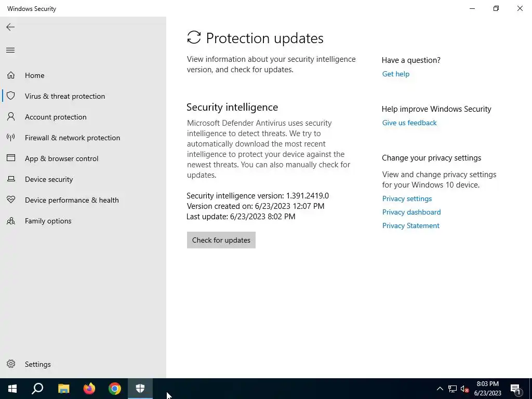Image resolution: width=532 pixels, height=399 pixels.
Task: Open the Home menu item
Action: click(83, 75)
